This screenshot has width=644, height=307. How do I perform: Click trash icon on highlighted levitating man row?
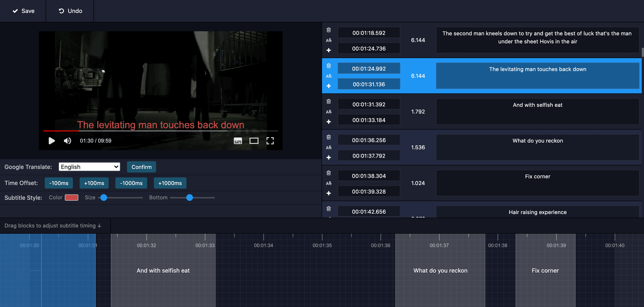328,66
